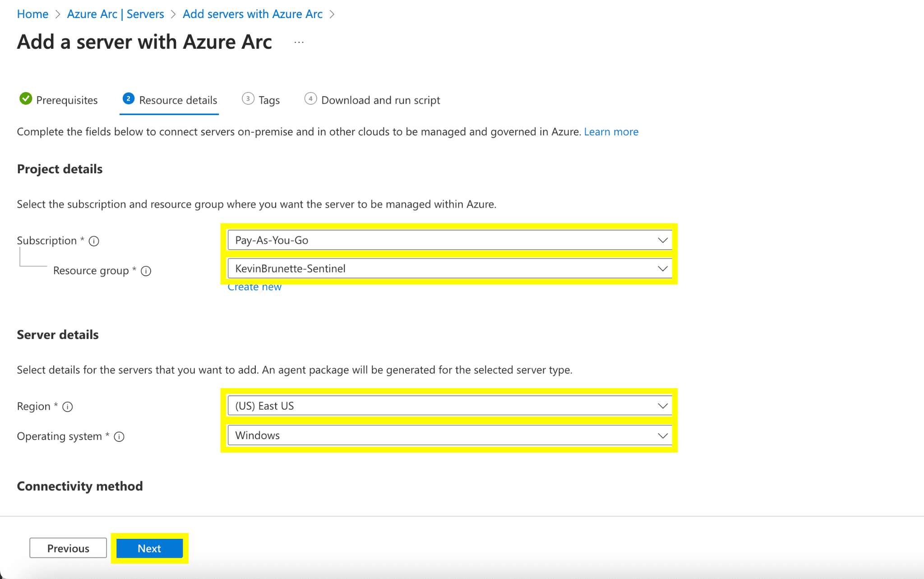Open the Learn more link
Screen dimensions: 924x579
611,132
